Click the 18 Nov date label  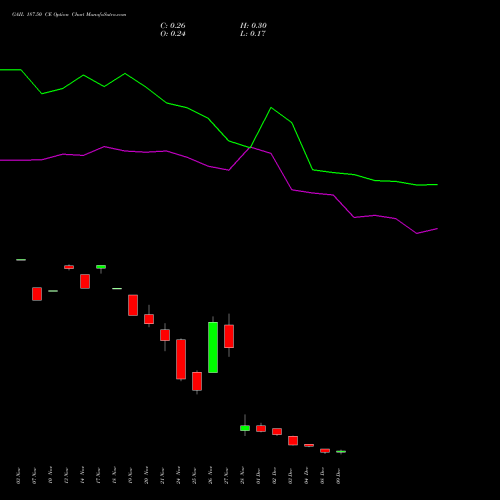[114, 475]
